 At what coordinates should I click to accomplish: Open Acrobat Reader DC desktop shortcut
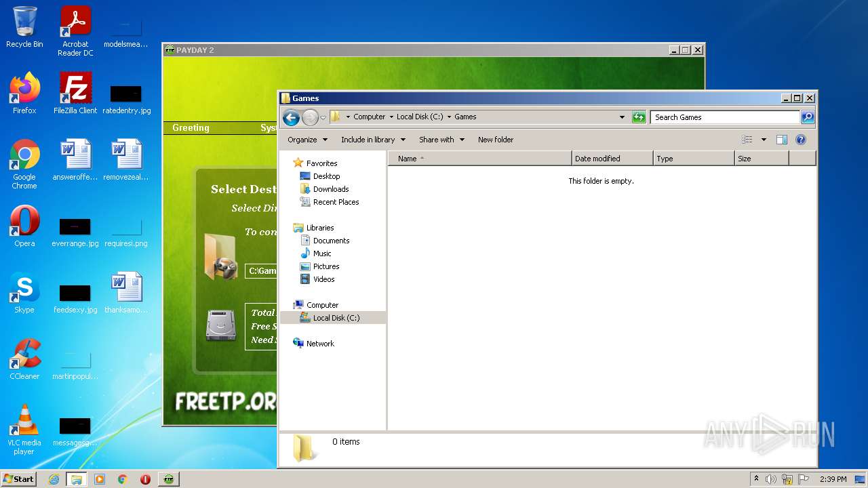point(75,31)
